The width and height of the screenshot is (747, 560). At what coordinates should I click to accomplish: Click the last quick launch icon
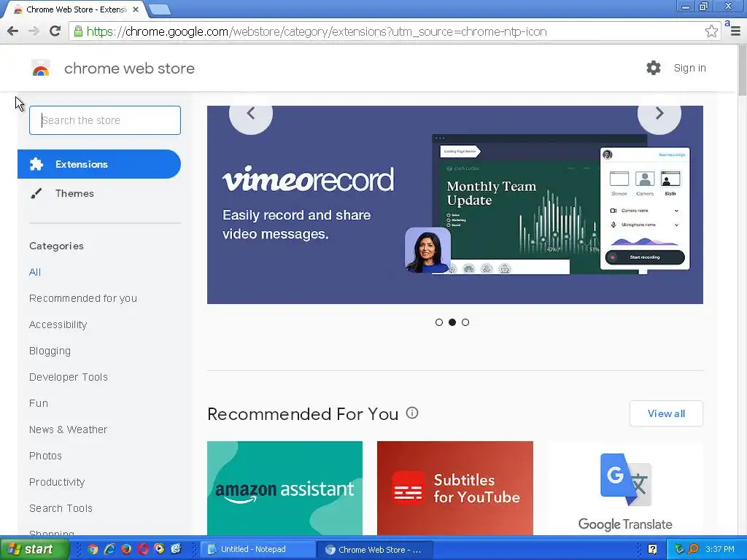176,549
